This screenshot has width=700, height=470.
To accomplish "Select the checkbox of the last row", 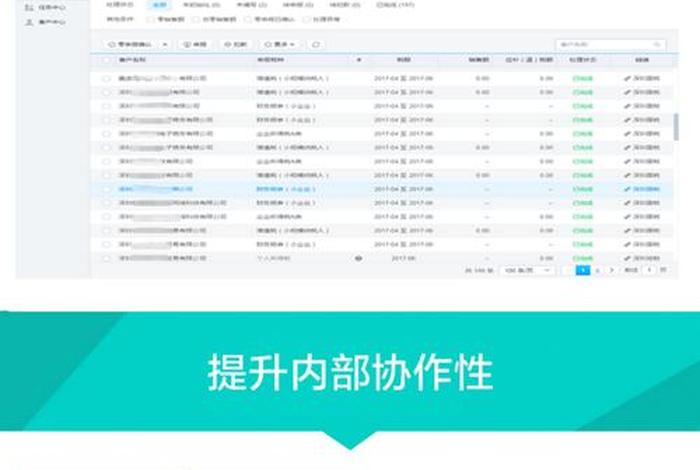I will coord(106,258).
